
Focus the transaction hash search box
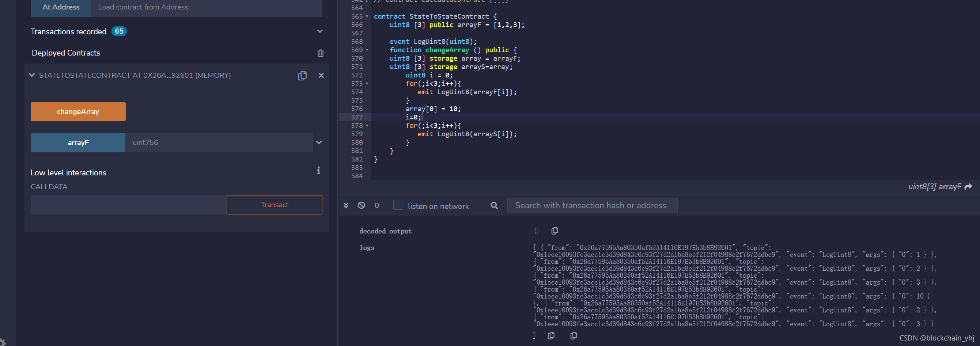[592, 205]
